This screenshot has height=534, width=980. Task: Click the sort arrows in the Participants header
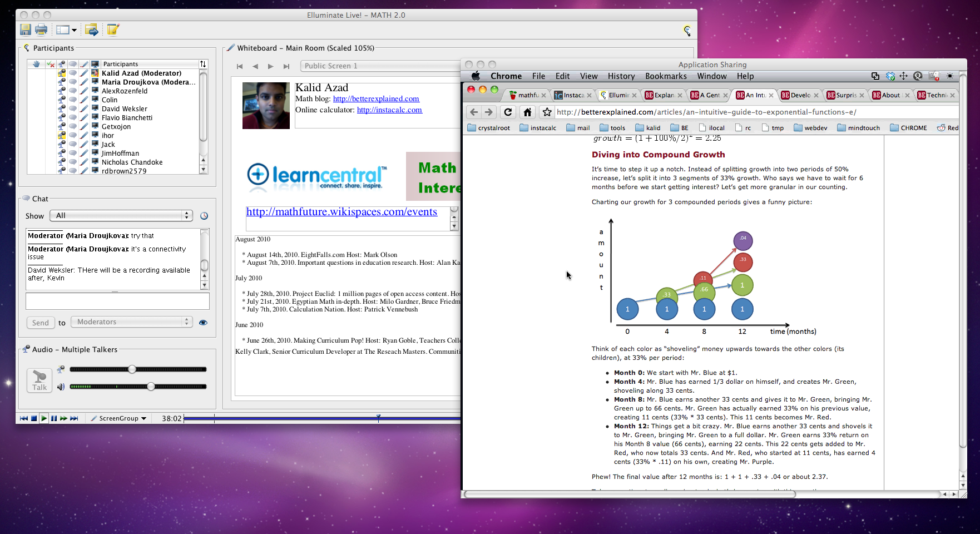coord(203,64)
